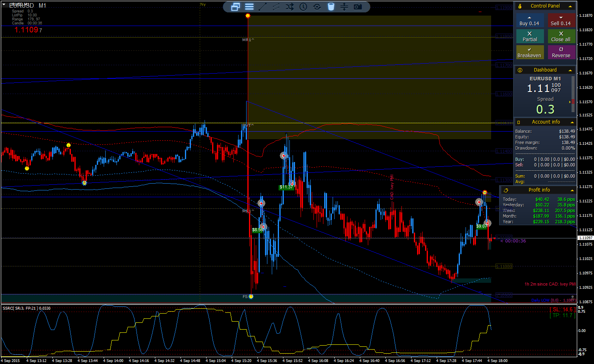Click the Buy 0.14 button
594x364 pixels.
530,21
